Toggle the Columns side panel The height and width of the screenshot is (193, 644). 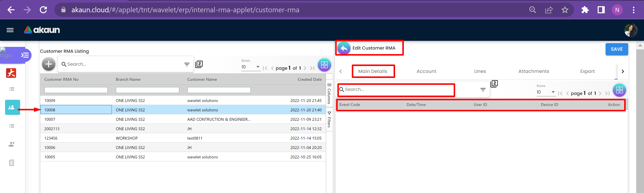pos(329,93)
